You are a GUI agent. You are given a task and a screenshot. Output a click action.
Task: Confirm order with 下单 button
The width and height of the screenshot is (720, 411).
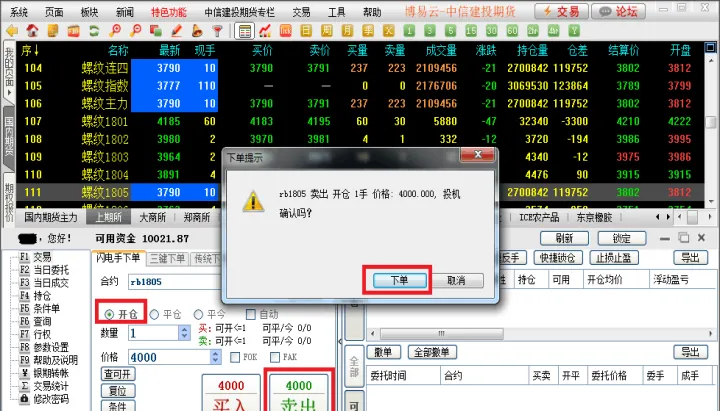click(399, 280)
